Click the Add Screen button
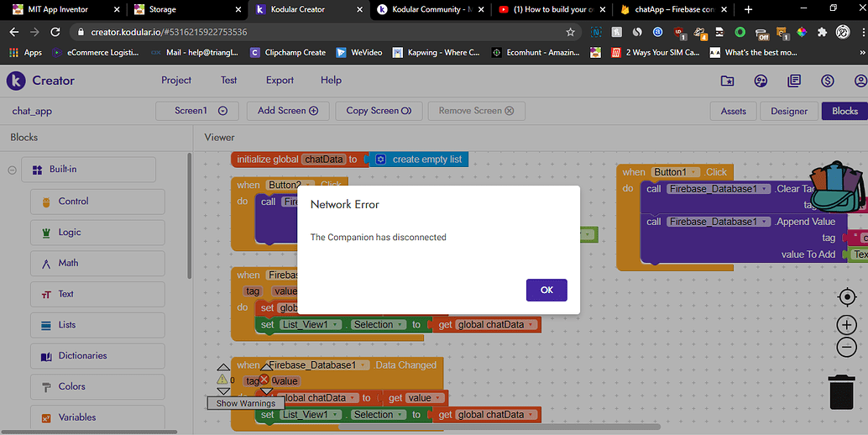 click(288, 111)
